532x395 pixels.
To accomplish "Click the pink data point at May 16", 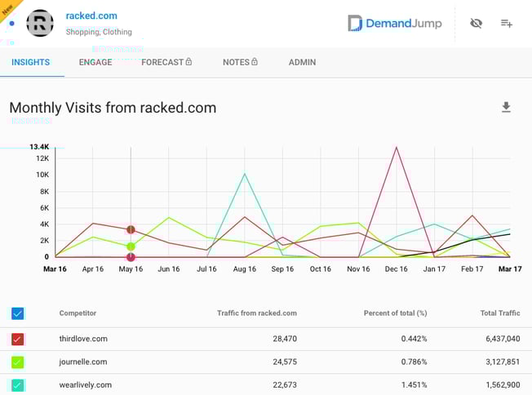I will pos(131,257).
